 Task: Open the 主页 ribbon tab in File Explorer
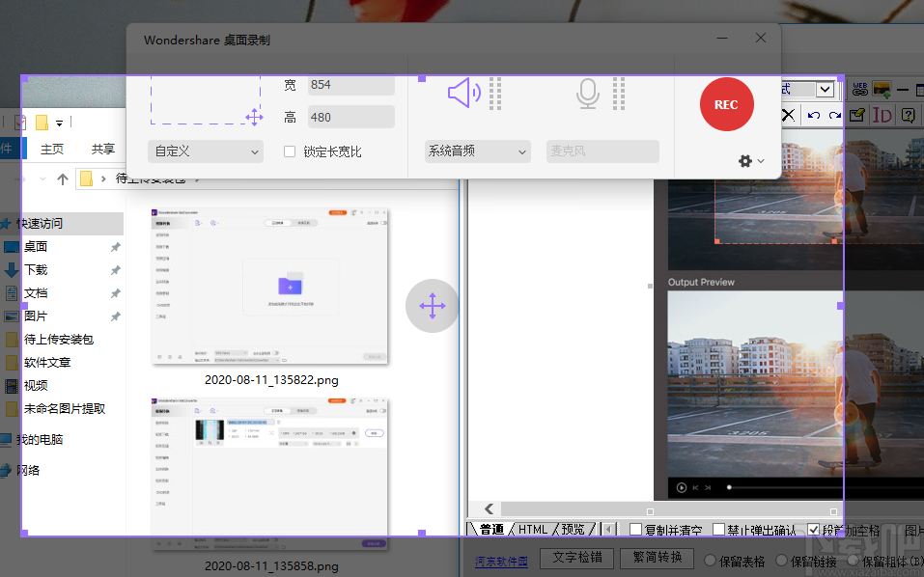[x=52, y=149]
